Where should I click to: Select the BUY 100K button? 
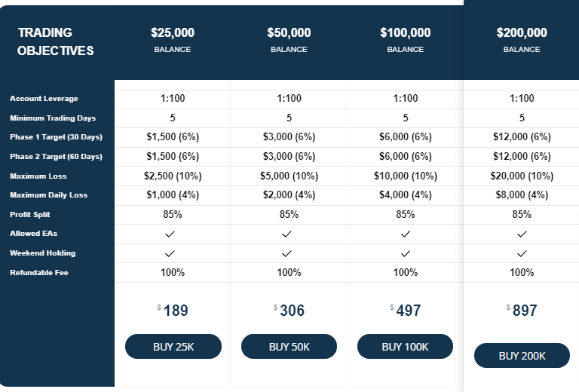pos(405,347)
